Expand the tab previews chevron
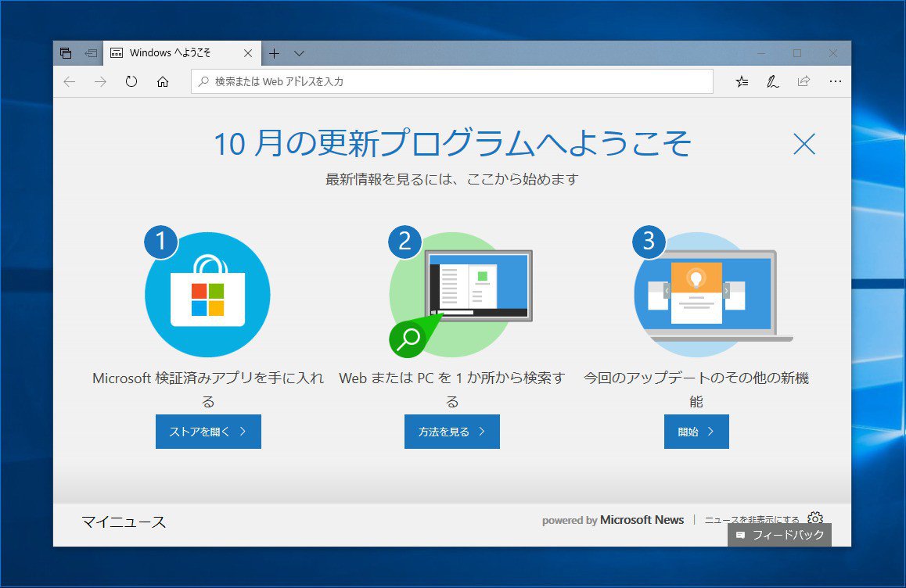 point(299,53)
